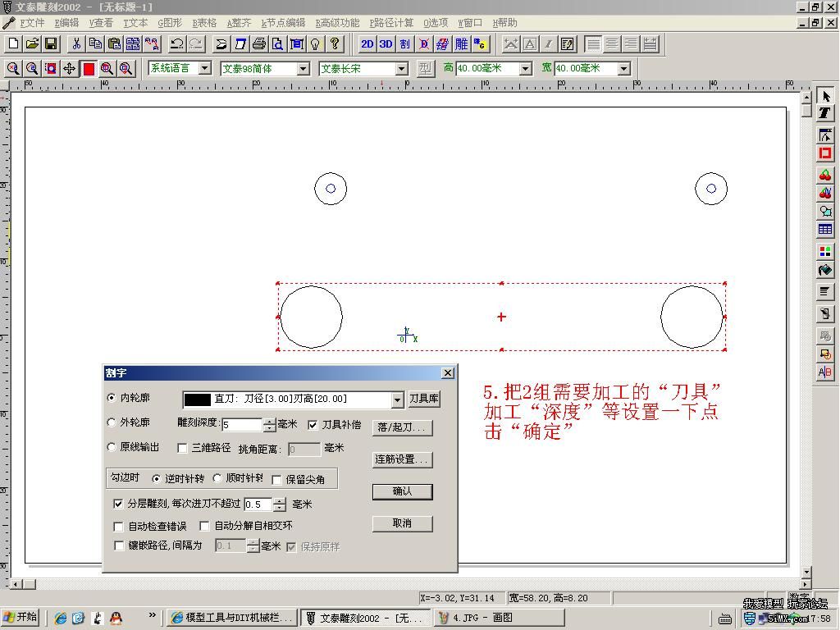Click the 连筋设置 button

point(402,459)
